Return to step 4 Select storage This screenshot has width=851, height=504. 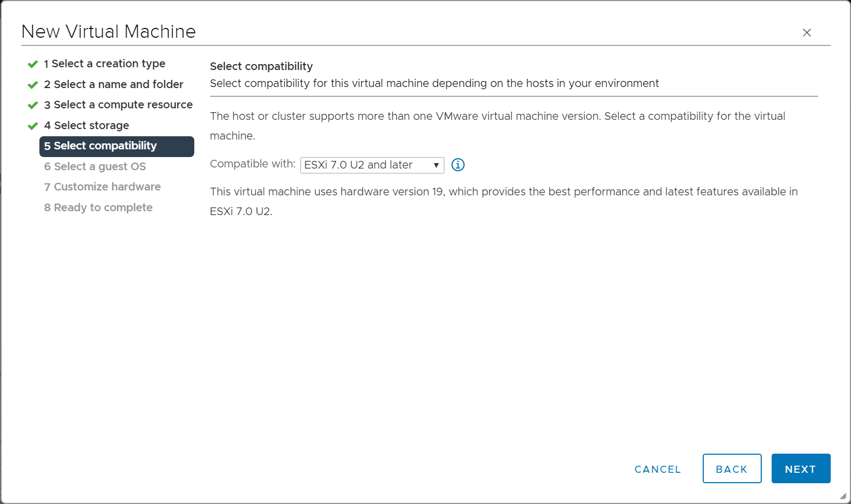pos(86,125)
